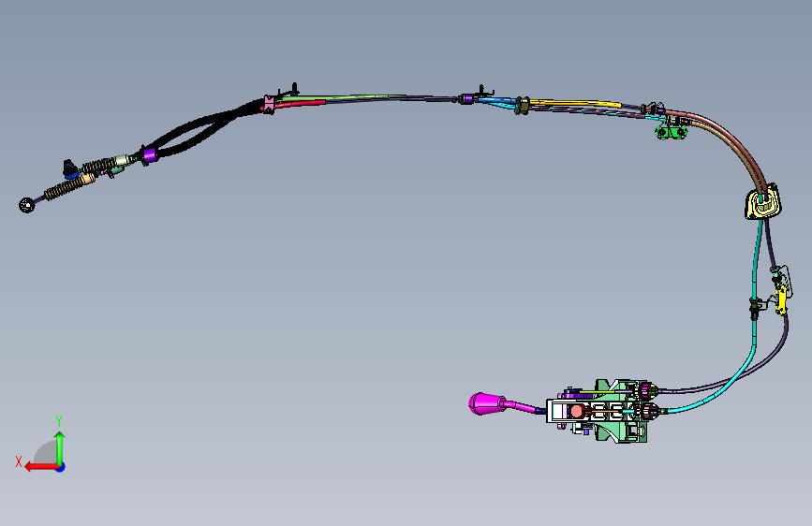The width and height of the screenshot is (812, 526).
Task: Select the yellow clip bracket on the vertical cable
Action: point(781,300)
